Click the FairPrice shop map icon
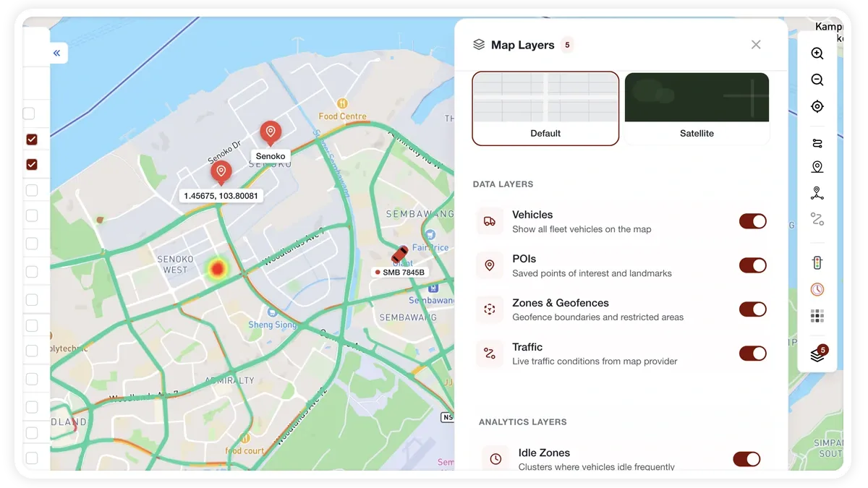Screen dimensions: 868x488 click(431, 234)
